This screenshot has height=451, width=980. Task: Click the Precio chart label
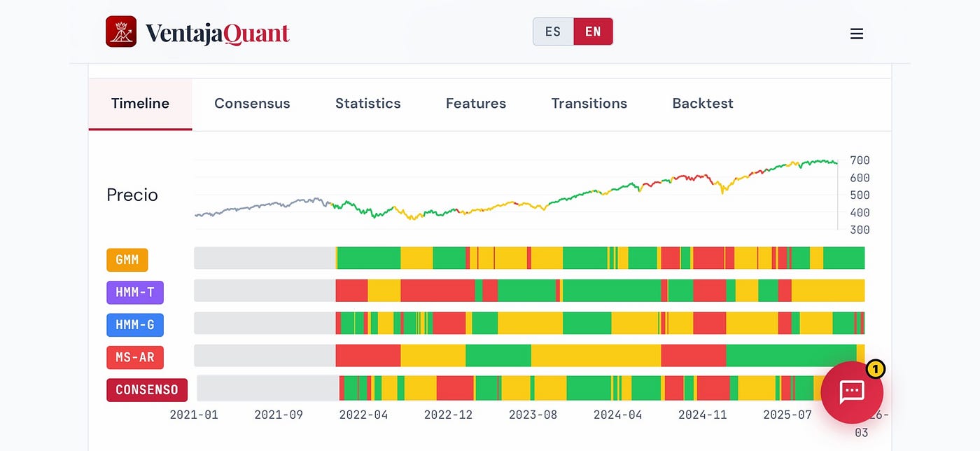click(132, 195)
